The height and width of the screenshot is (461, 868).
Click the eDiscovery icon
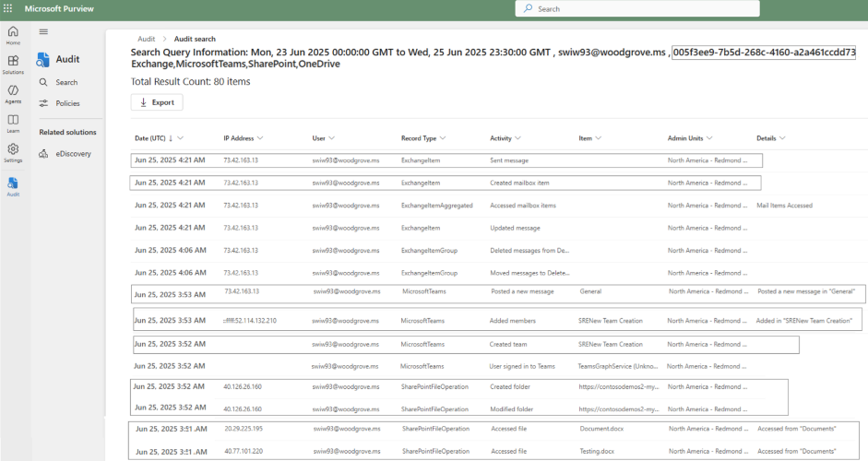click(43, 154)
